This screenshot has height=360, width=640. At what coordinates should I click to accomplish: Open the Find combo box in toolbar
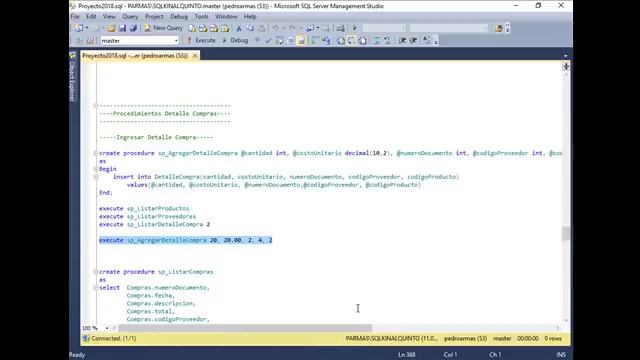[x=449, y=28]
